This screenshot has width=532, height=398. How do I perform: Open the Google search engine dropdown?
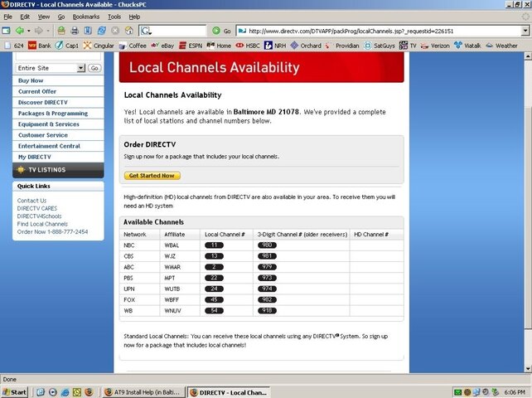click(146, 31)
